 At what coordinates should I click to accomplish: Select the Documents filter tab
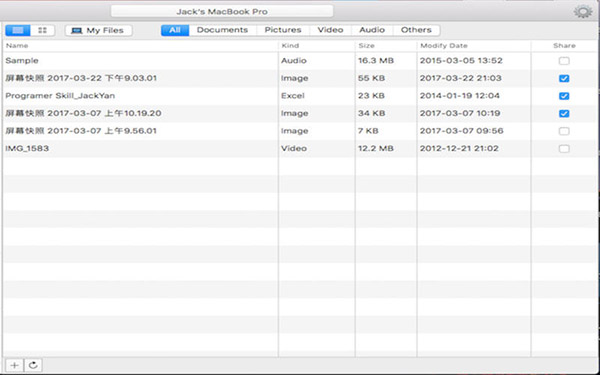coord(222,30)
